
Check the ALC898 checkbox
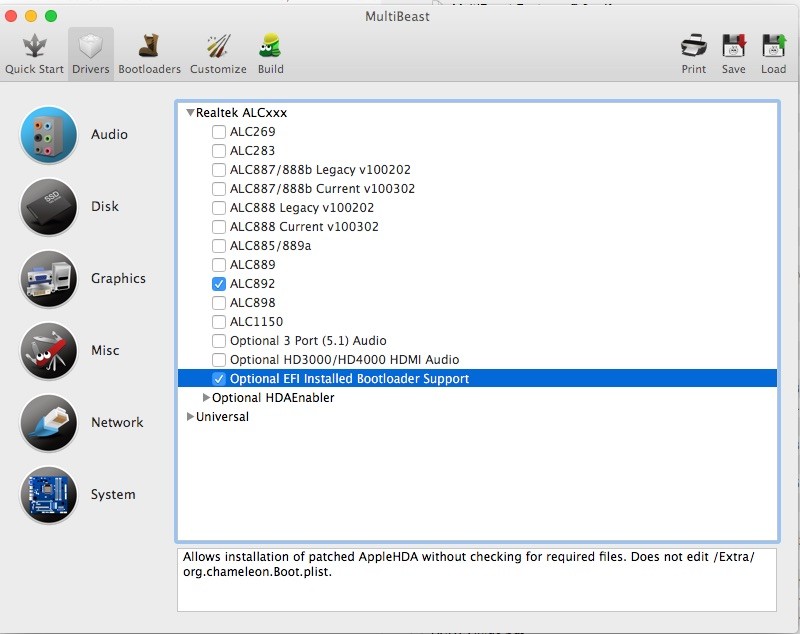(219, 302)
